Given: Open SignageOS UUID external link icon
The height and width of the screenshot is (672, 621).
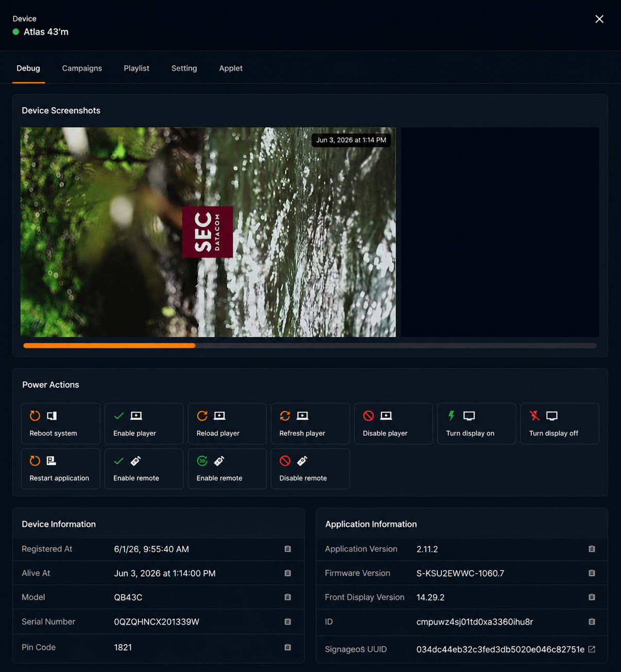Looking at the screenshot, I should (x=592, y=649).
